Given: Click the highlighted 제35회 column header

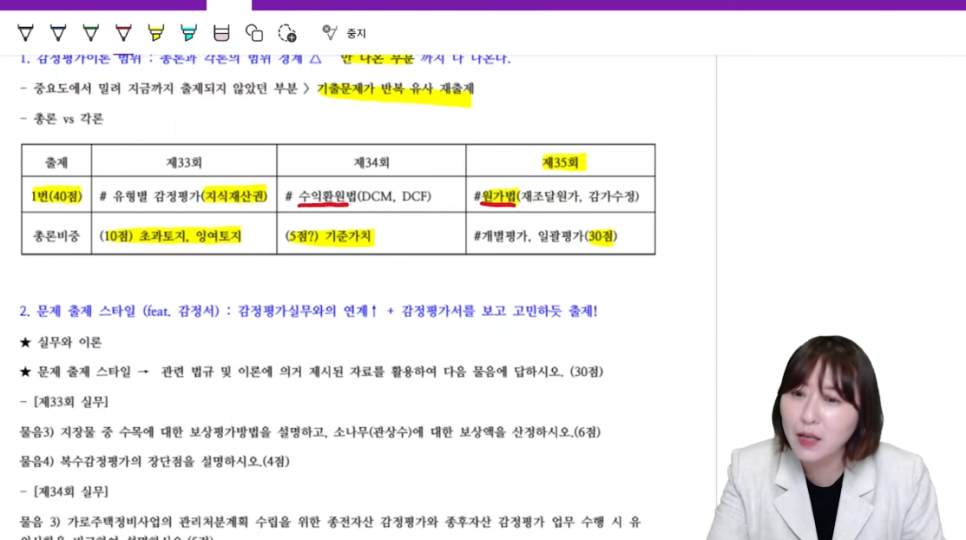Looking at the screenshot, I should (x=560, y=163).
